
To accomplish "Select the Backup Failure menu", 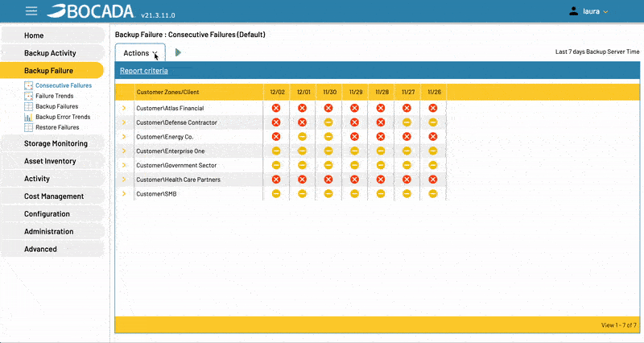I will (x=52, y=71).
